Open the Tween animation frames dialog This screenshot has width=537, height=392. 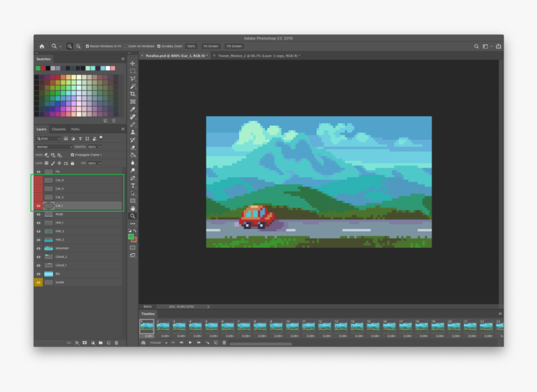pyautogui.click(x=208, y=343)
